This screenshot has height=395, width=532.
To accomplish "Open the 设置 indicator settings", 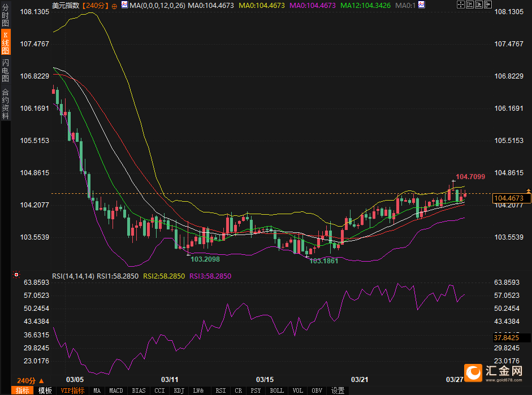I will pyautogui.click(x=338, y=390).
